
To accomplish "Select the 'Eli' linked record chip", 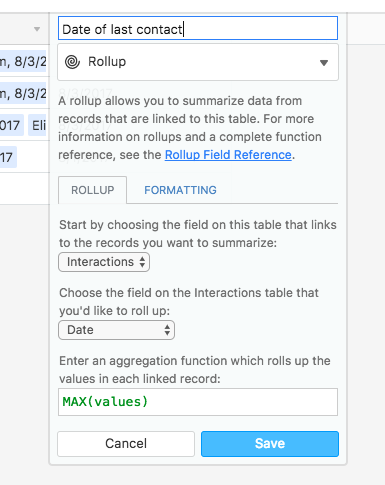I will (x=37, y=125).
